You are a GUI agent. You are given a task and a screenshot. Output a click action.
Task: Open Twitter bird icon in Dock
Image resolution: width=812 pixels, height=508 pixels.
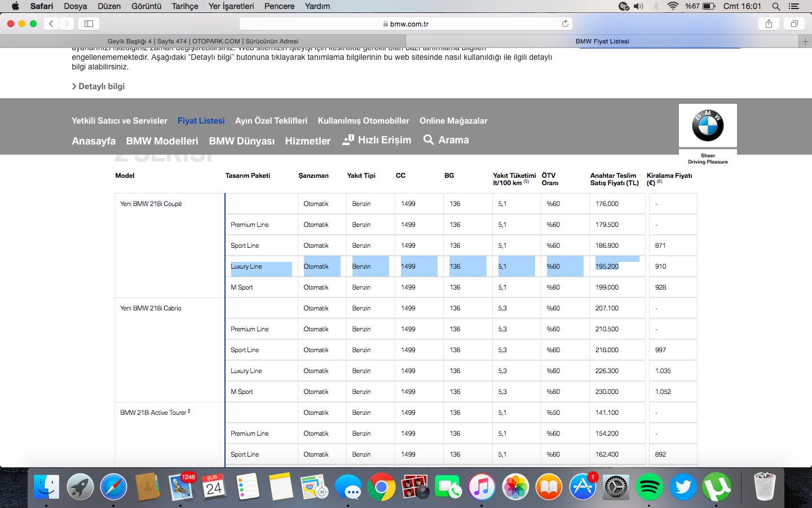[x=683, y=487]
